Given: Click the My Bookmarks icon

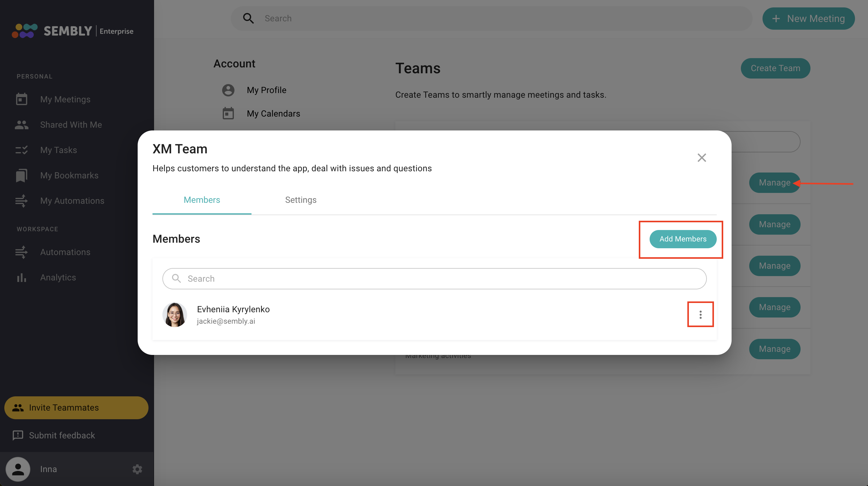Looking at the screenshot, I should coord(22,176).
